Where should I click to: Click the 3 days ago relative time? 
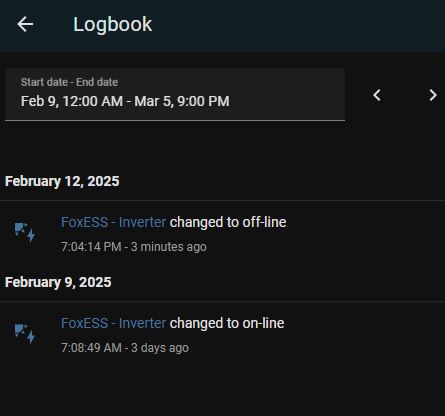click(x=160, y=348)
